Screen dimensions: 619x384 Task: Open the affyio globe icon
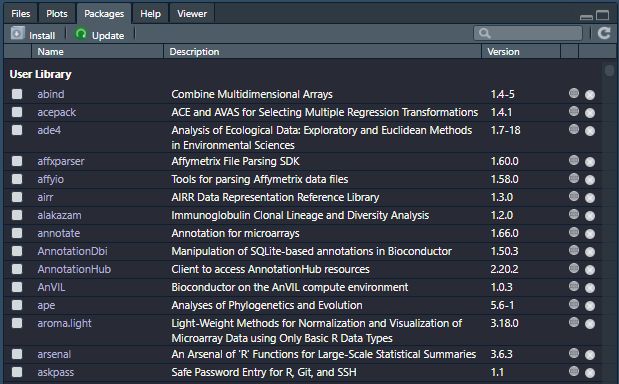coord(574,179)
